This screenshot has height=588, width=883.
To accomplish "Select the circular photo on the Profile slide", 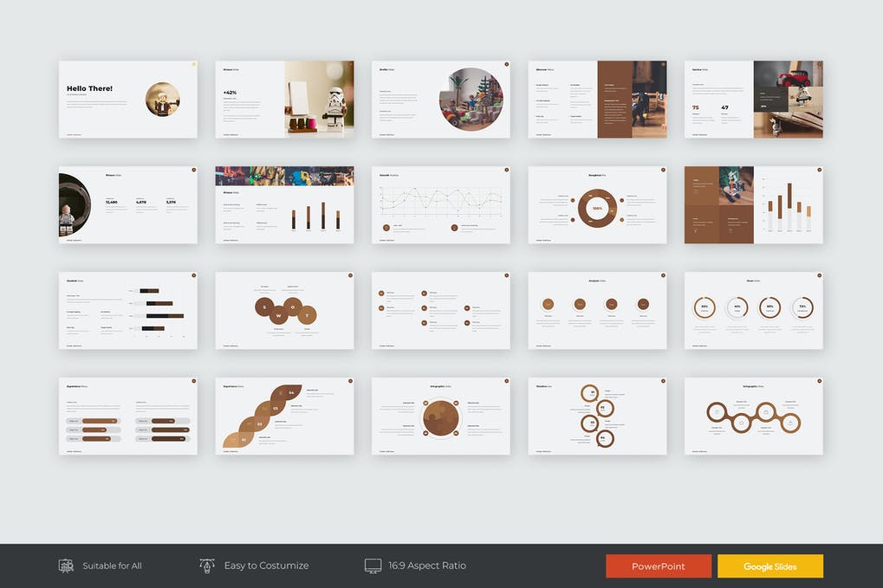I will [x=471, y=98].
